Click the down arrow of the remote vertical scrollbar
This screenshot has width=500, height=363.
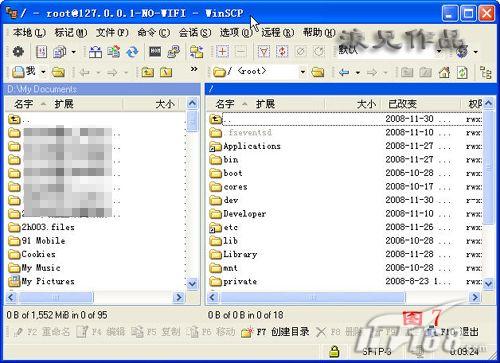click(488, 284)
